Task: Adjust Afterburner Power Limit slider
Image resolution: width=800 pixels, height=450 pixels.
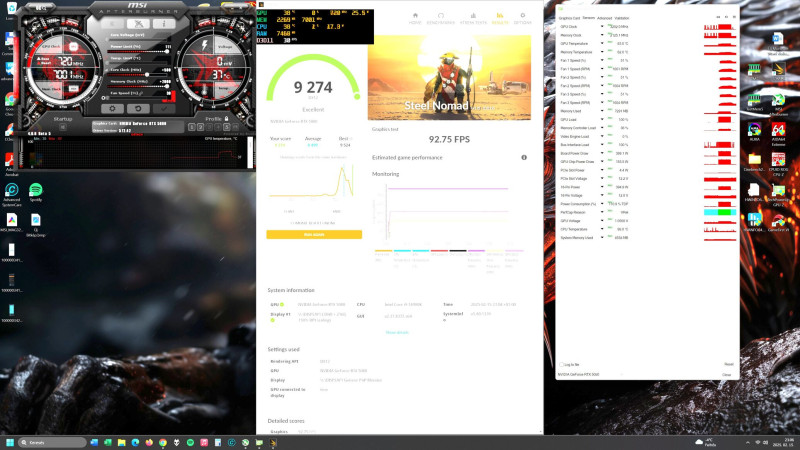Action: pyautogui.click(x=138, y=52)
